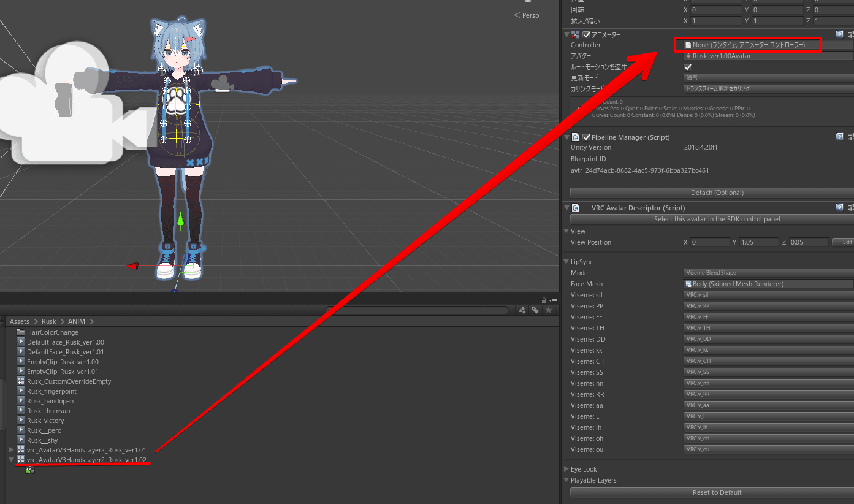
Task: Open the Animator component help icon
Action: point(839,35)
